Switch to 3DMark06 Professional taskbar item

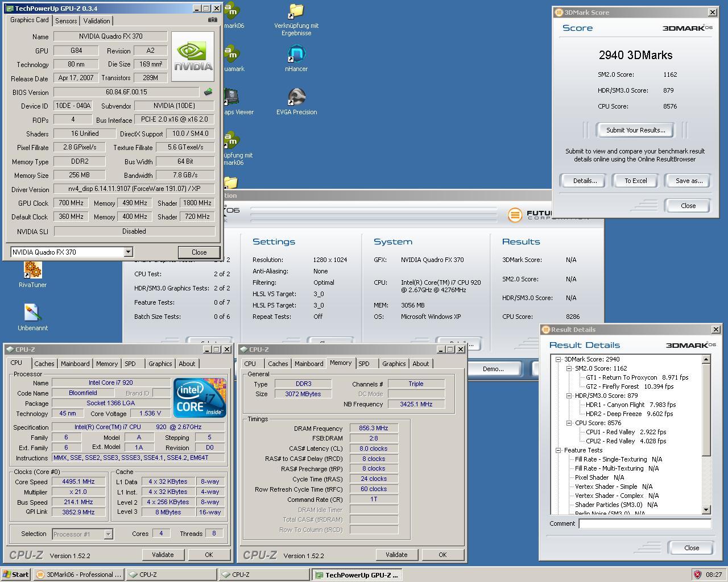coord(78,575)
